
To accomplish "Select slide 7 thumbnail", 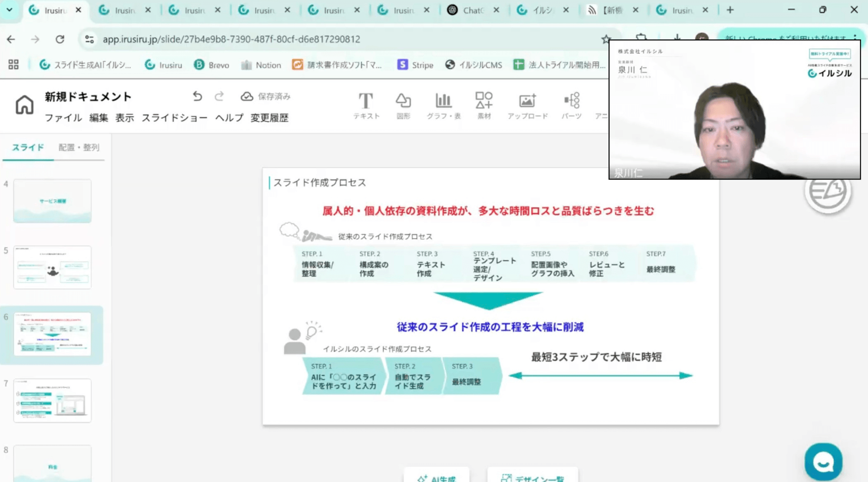I will point(53,400).
